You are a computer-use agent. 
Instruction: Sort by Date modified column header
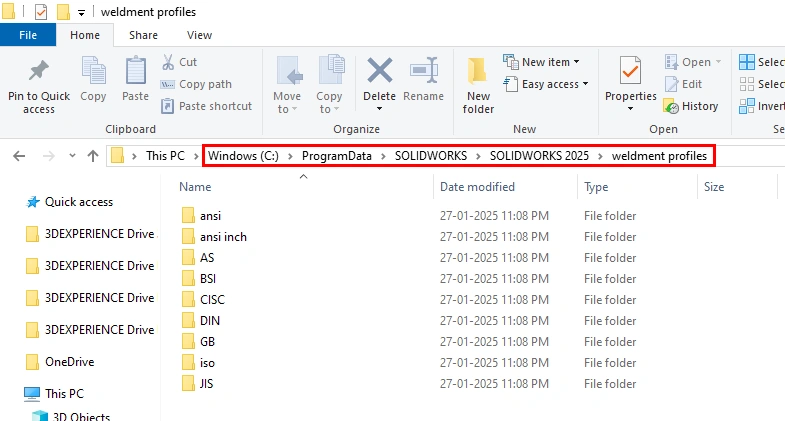477,187
